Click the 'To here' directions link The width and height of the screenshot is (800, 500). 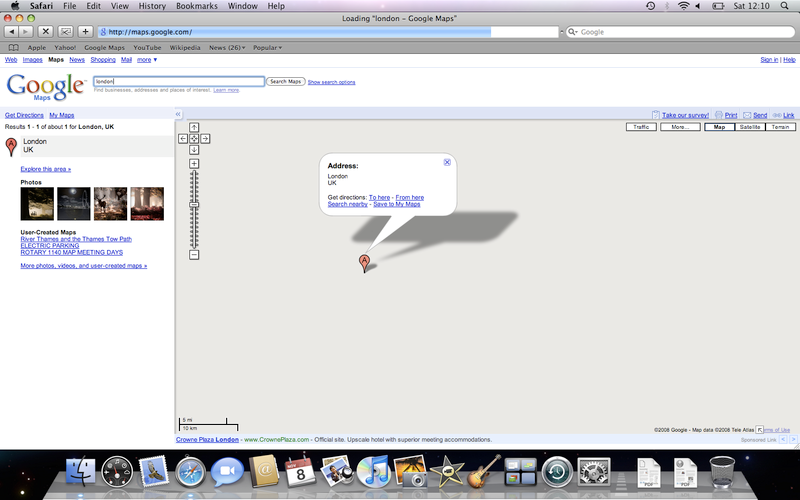coord(379,197)
